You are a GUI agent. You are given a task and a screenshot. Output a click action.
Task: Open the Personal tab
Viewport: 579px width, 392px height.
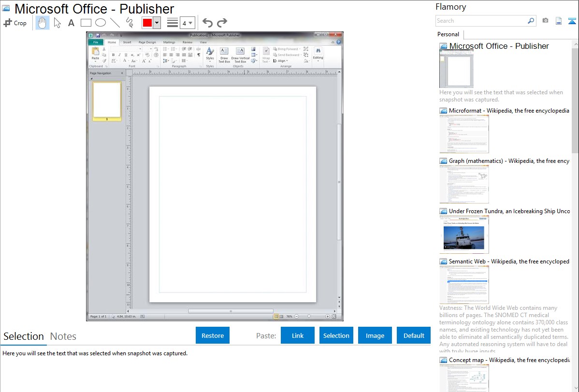449,34
